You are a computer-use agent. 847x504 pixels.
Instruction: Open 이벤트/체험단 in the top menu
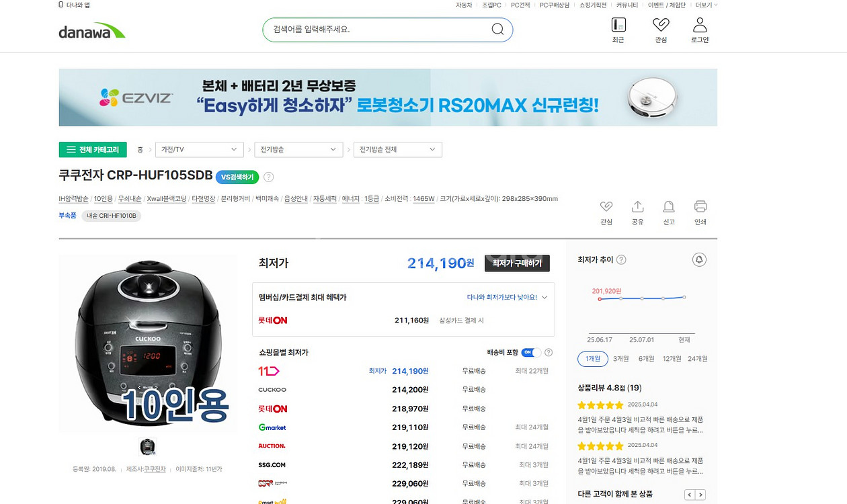pos(667,5)
